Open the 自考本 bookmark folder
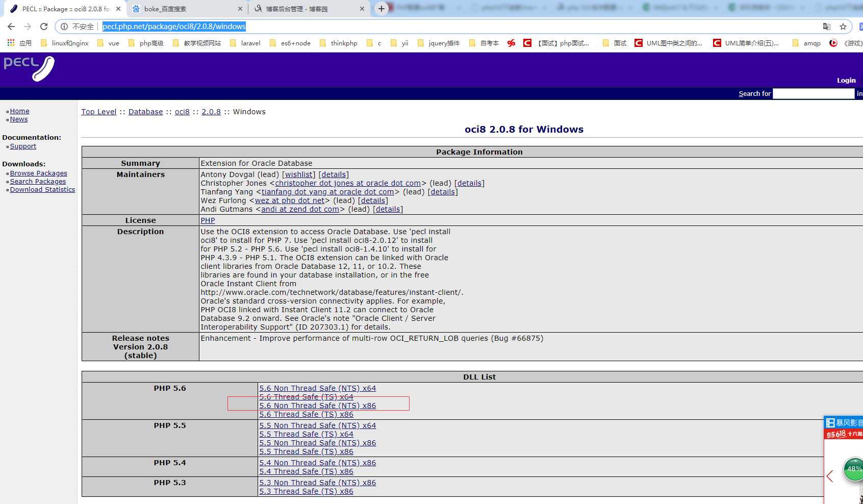863x504 pixels. [484, 43]
